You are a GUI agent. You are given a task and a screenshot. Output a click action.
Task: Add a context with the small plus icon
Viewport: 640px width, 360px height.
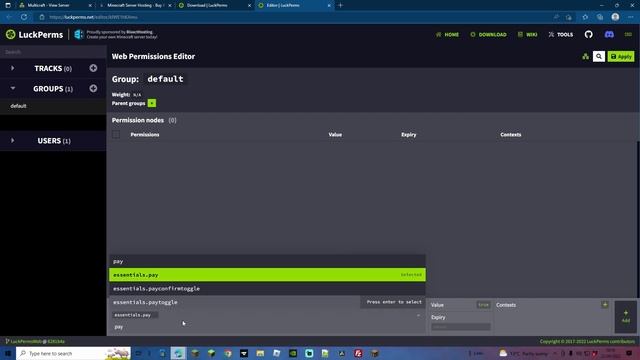[605, 304]
